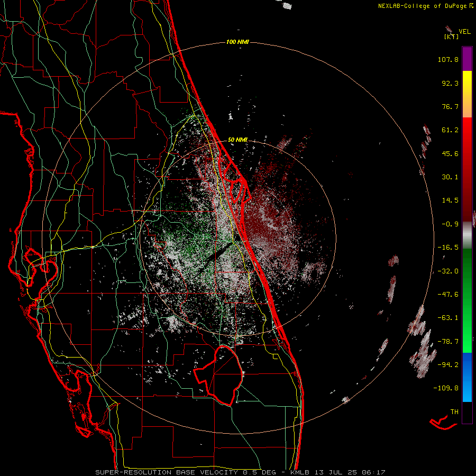Screen dimensions: 476x476
Task: Click the blue segment of color bar
Action: click(467, 377)
